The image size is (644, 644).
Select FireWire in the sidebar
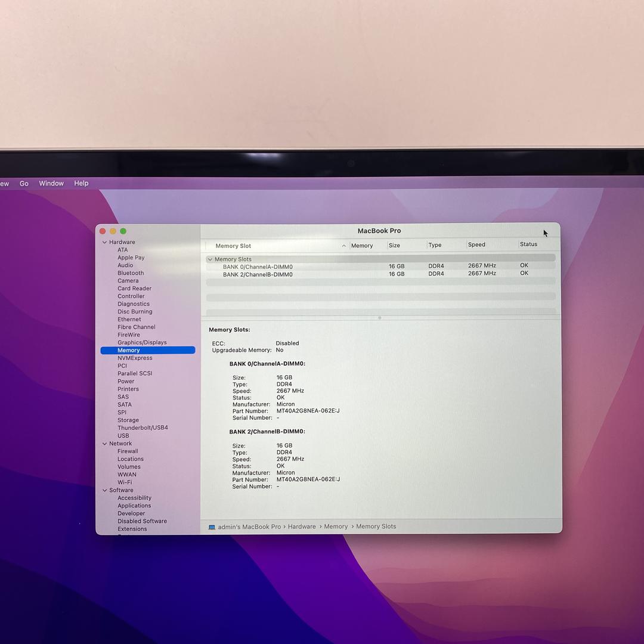click(129, 335)
